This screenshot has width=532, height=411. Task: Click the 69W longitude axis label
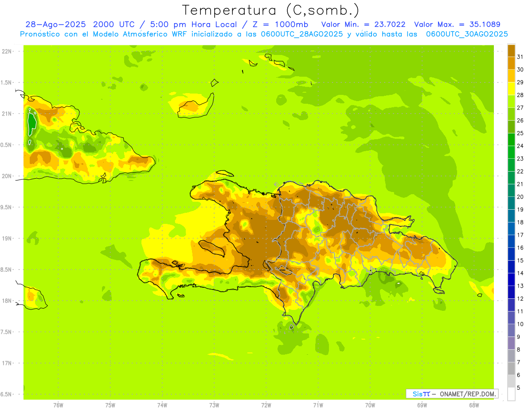[x=422, y=405]
